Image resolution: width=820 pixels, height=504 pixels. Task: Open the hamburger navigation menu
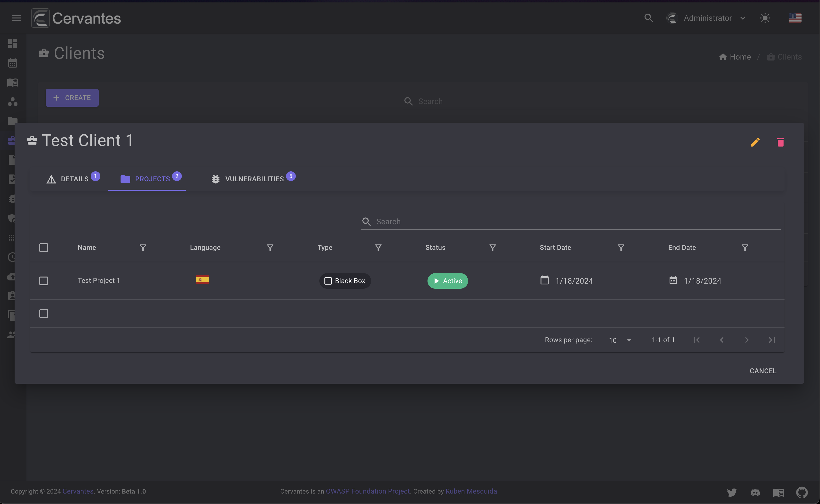click(16, 18)
